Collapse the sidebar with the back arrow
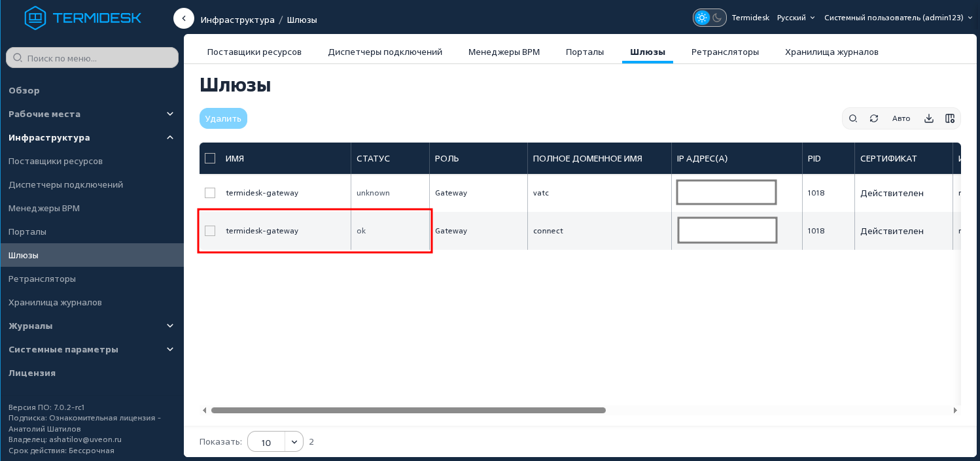 [184, 18]
